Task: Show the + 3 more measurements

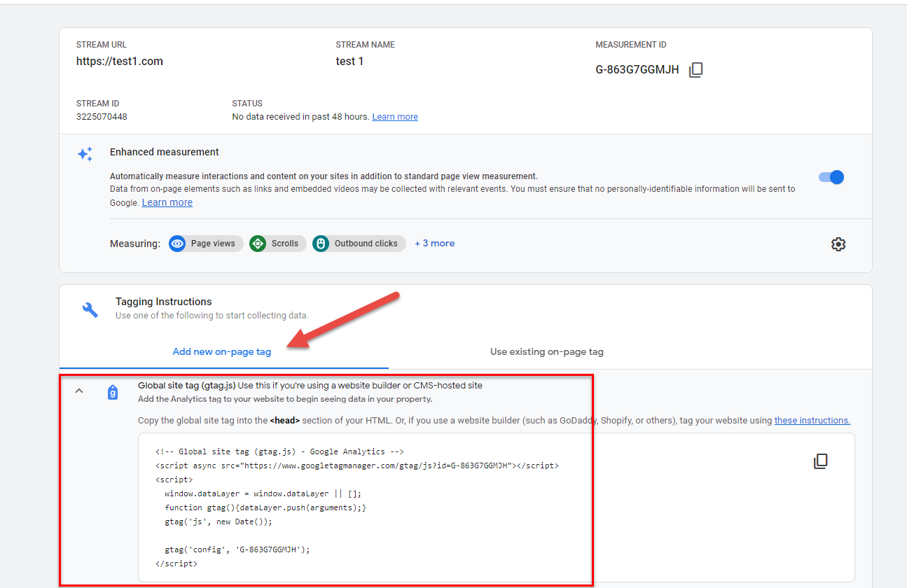Action: (434, 244)
